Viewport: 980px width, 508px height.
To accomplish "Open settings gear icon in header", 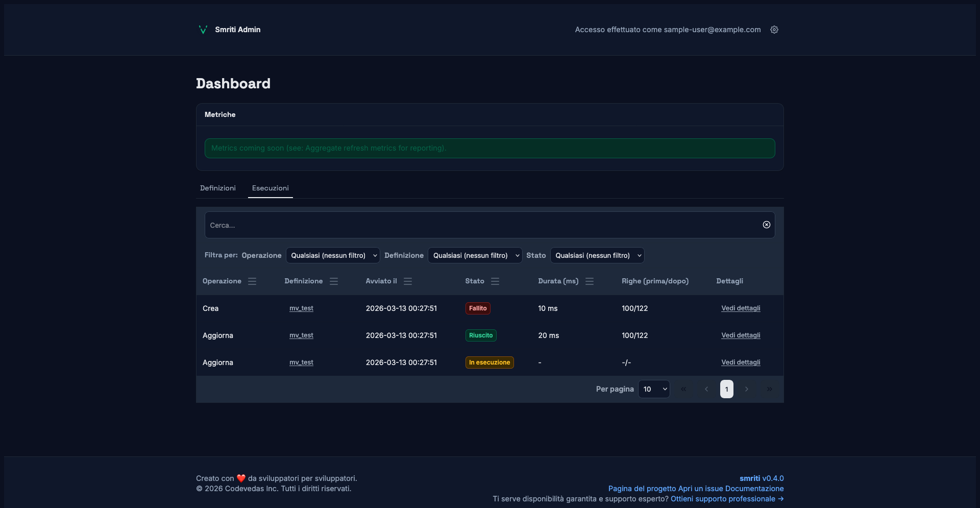I will tap(774, 30).
